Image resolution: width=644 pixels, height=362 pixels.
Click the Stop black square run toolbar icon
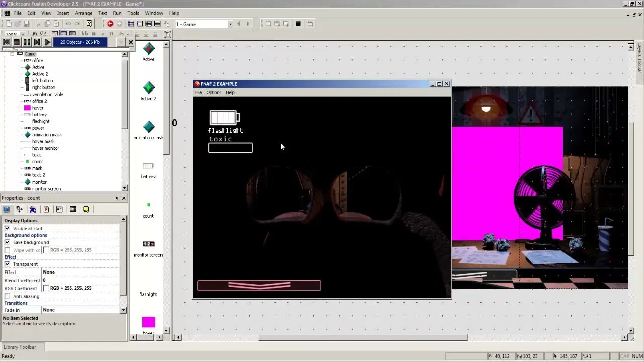point(298,24)
